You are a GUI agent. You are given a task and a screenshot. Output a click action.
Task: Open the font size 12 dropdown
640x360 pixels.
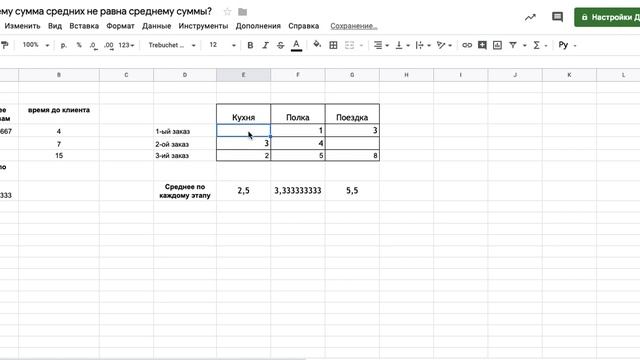[222, 45]
